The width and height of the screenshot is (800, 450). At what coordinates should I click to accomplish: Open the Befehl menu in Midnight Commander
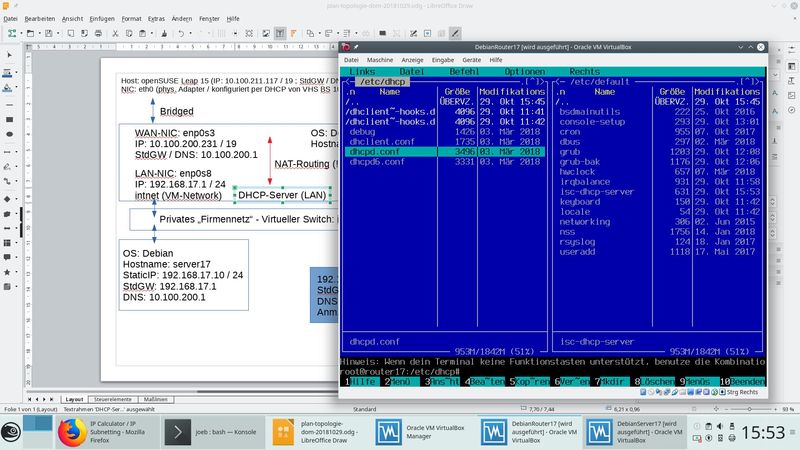tap(464, 71)
